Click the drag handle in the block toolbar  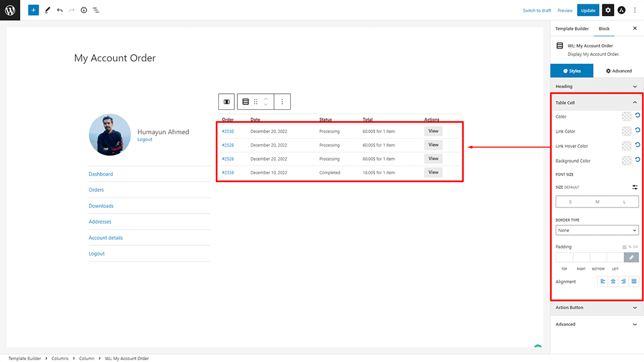(256, 101)
